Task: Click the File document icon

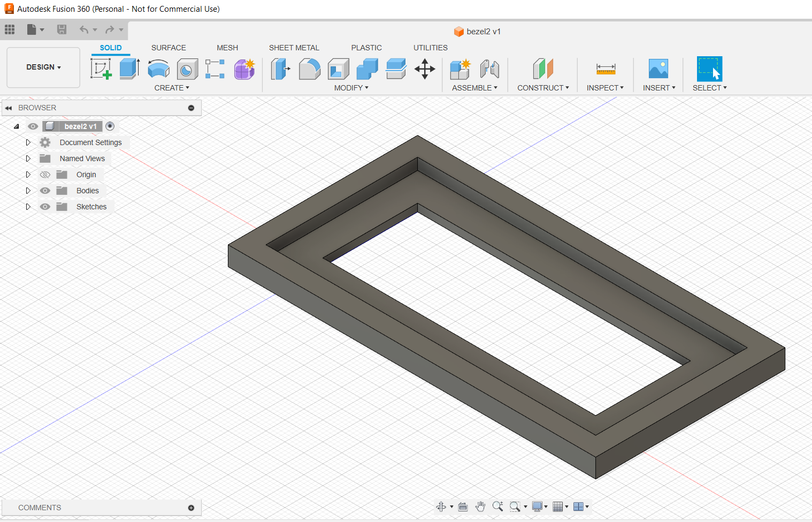Action: (x=32, y=29)
